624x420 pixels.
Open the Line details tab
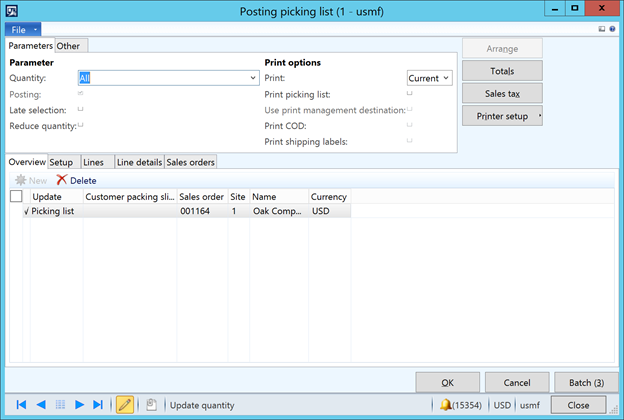[138, 162]
